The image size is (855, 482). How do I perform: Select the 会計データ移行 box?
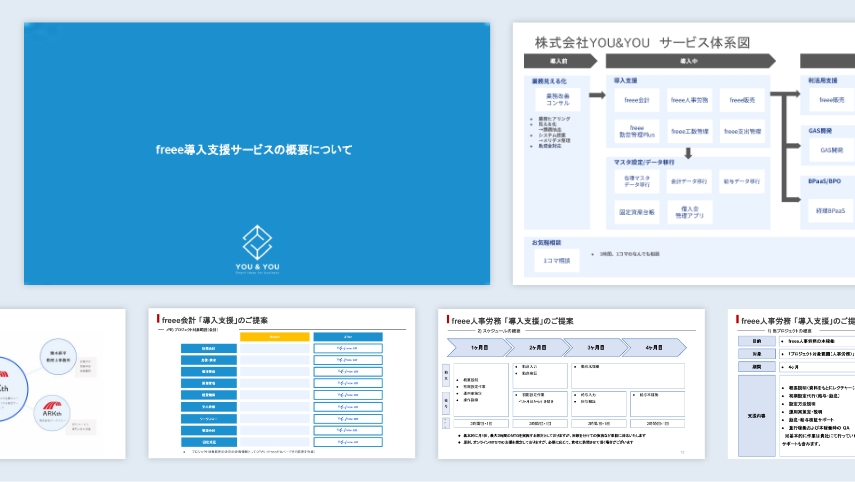click(689, 182)
